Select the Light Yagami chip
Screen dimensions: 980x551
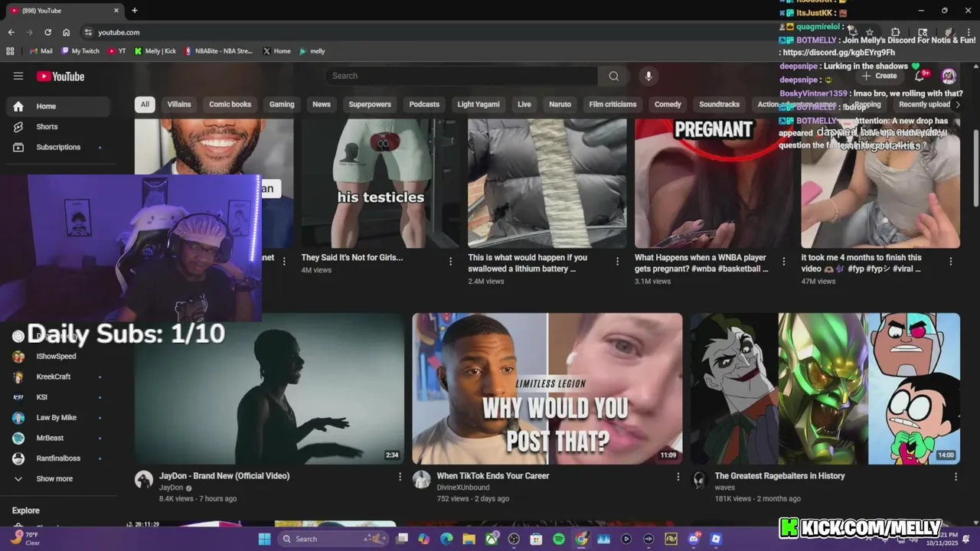[479, 104]
